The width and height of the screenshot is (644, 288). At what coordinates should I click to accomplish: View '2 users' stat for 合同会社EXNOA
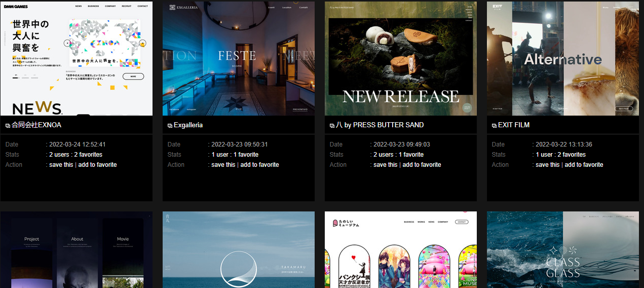tap(59, 155)
